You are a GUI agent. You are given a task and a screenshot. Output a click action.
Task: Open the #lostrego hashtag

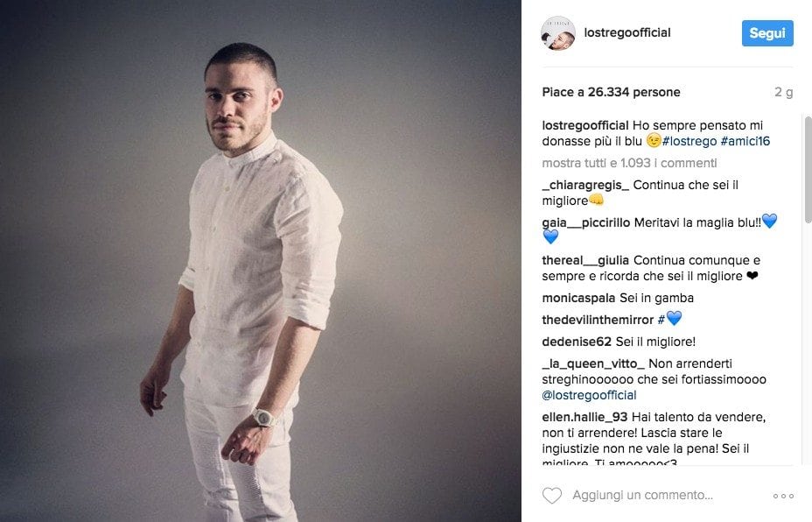tap(689, 141)
